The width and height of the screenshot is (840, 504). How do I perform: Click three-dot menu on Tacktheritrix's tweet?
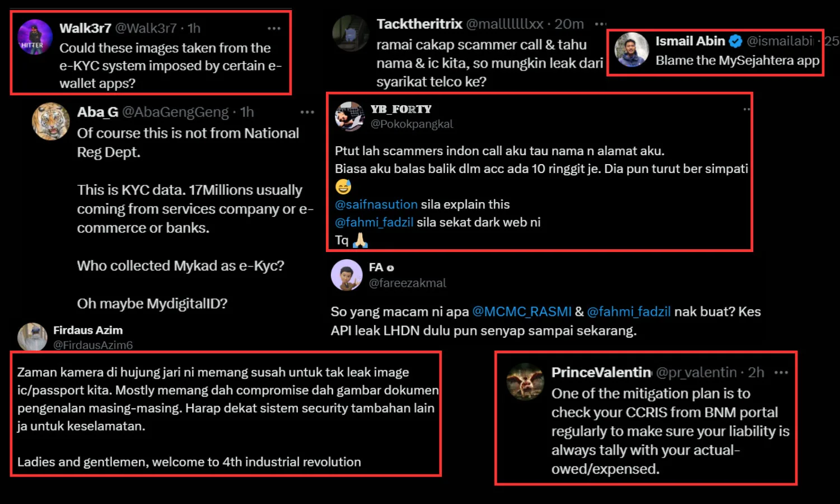600,24
